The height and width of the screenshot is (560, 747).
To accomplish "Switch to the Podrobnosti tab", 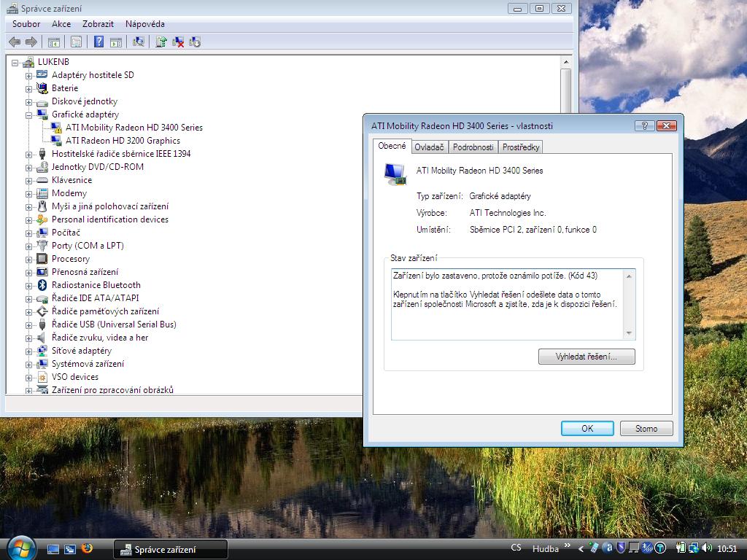I will [x=473, y=147].
